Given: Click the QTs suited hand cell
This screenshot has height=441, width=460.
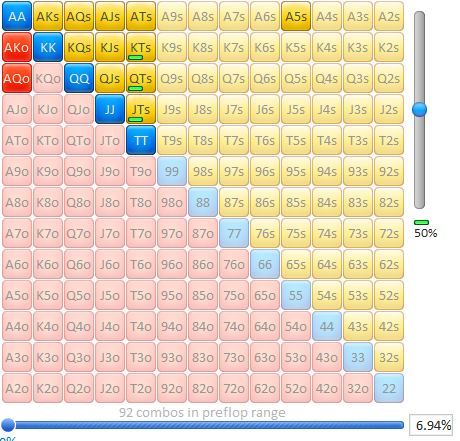Looking at the screenshot, I should coord(141,78).
